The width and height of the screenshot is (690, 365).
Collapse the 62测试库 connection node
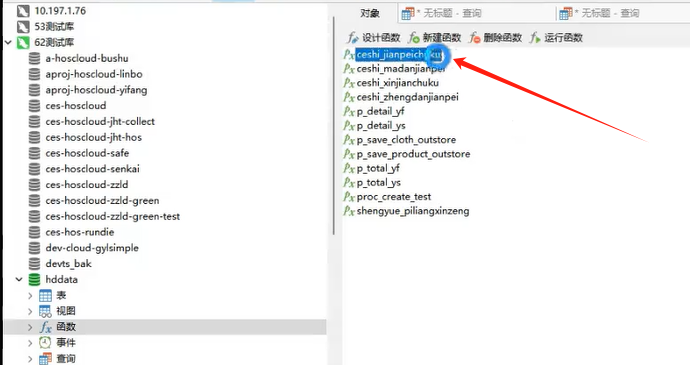[8, 43]
